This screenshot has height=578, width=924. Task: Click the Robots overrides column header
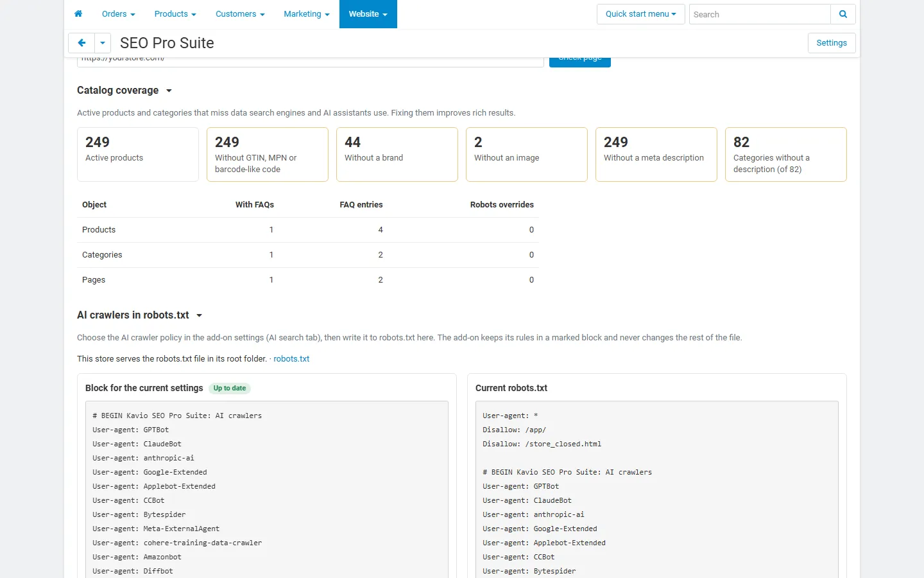coord(502,205)
